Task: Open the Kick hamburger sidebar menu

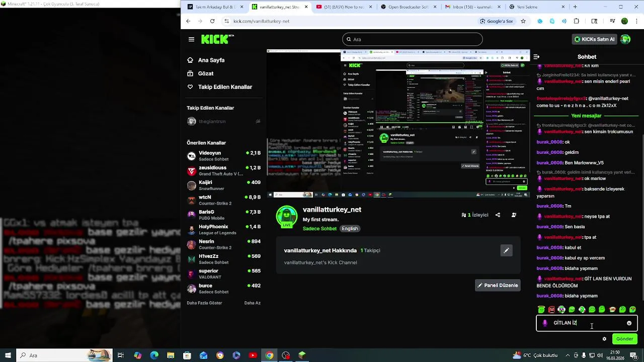Action: pyautogui.click(x=191, y=39)
